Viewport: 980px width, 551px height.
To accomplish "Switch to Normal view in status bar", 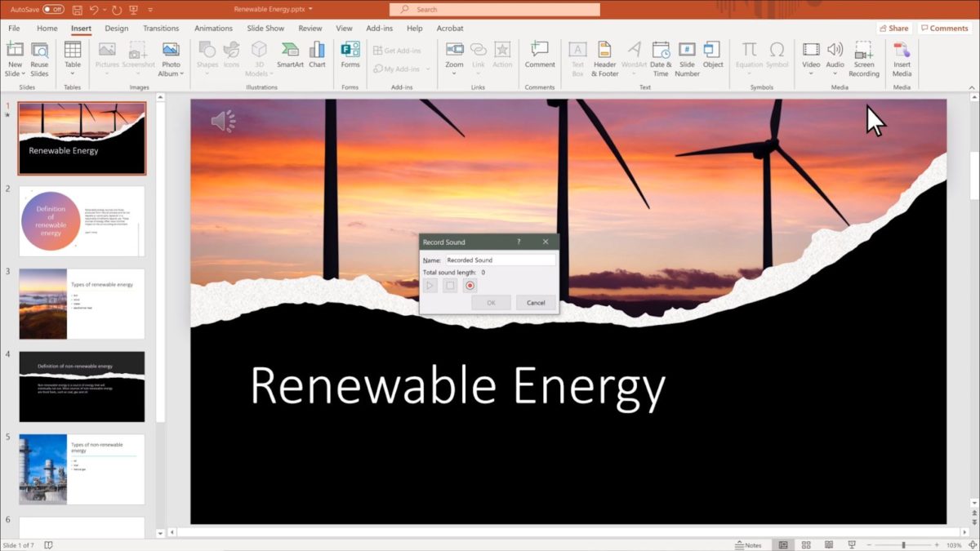I will [x=783, y=544].
